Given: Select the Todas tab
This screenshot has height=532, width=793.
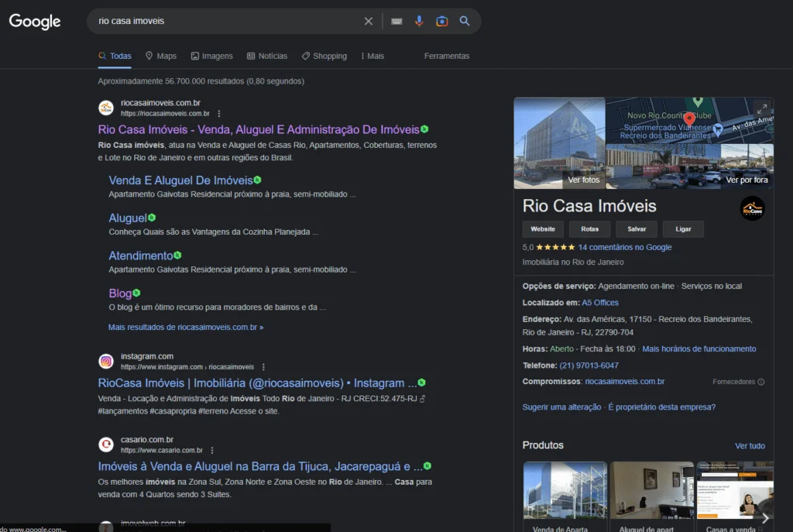Looking at the screenshot, I should point(115,56).
